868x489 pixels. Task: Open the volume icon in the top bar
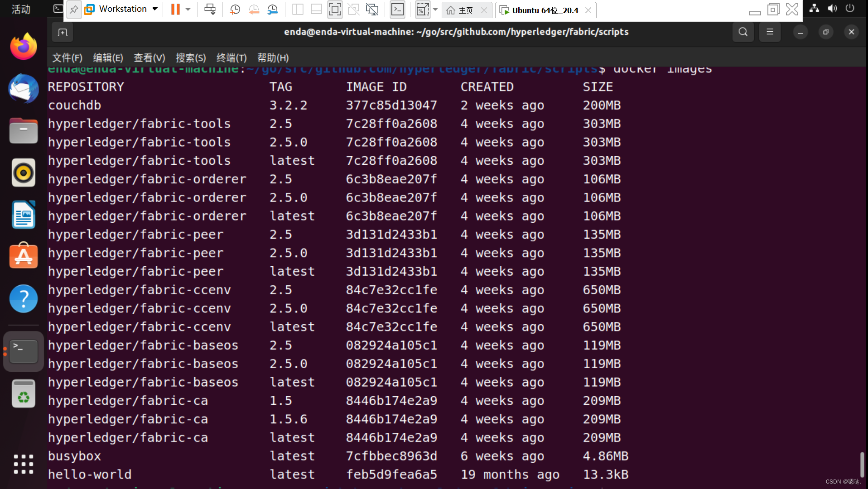832,8
